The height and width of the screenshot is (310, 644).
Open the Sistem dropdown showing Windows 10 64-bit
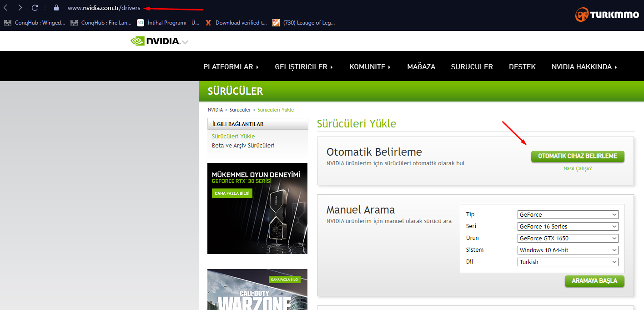point(568,250)
